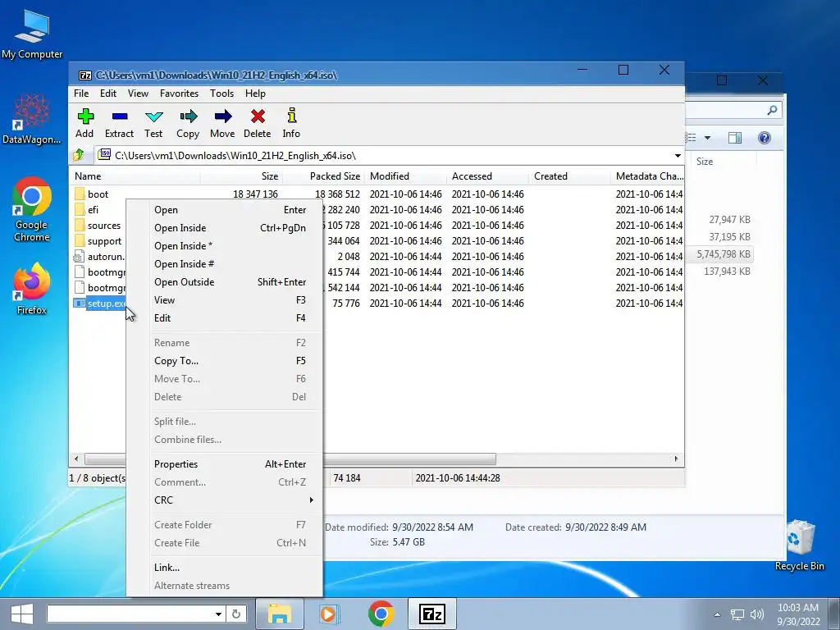Screen dimensions: 840x630
Task: Click the setup.exe file icon
Action: point(80,304)
